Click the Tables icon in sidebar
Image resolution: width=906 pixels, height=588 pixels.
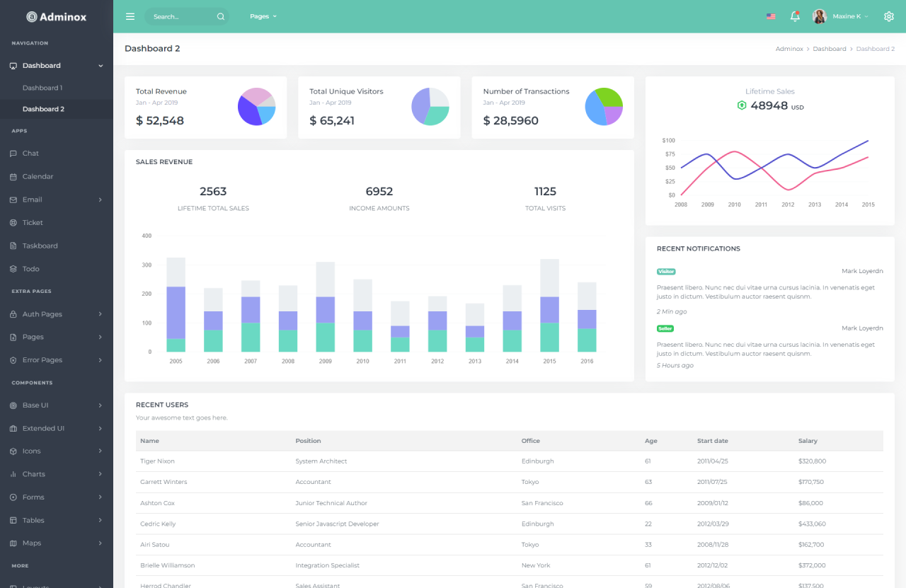point(13,520)
